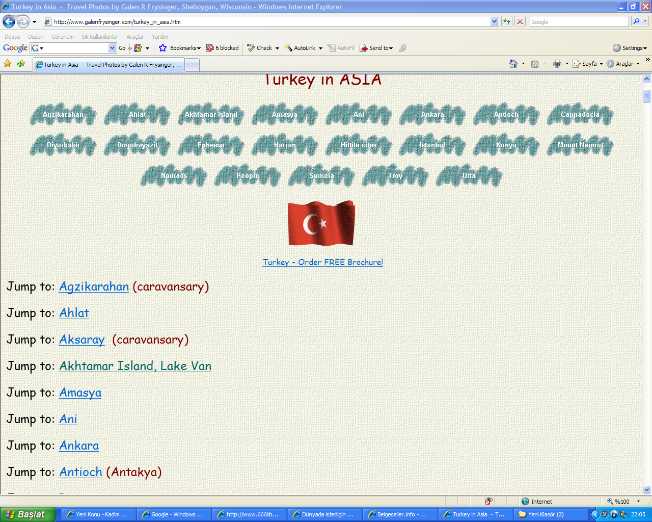Open the Google toolbar Bookmarks star menu

tap(179, 48)
